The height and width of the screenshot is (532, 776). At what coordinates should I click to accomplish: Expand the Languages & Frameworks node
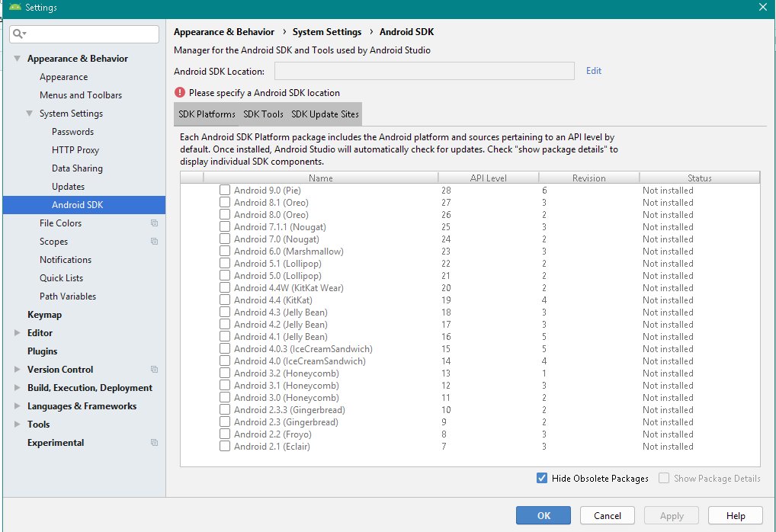18,405
